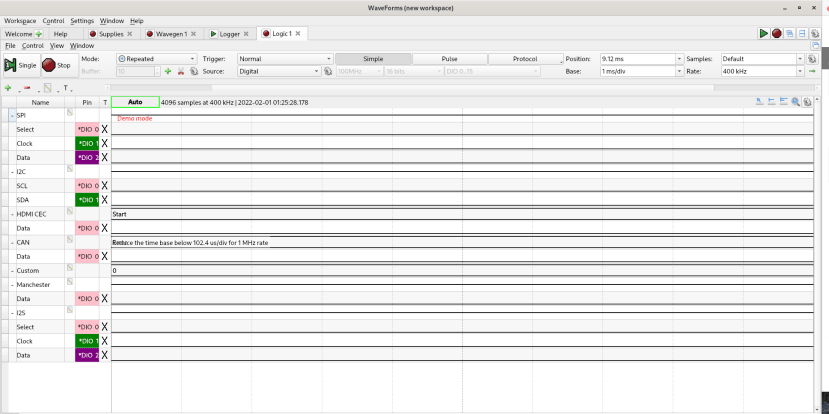829x414 pixels.
Task: Edit I2C protocol properties icon
Action: tap(69, 169)
